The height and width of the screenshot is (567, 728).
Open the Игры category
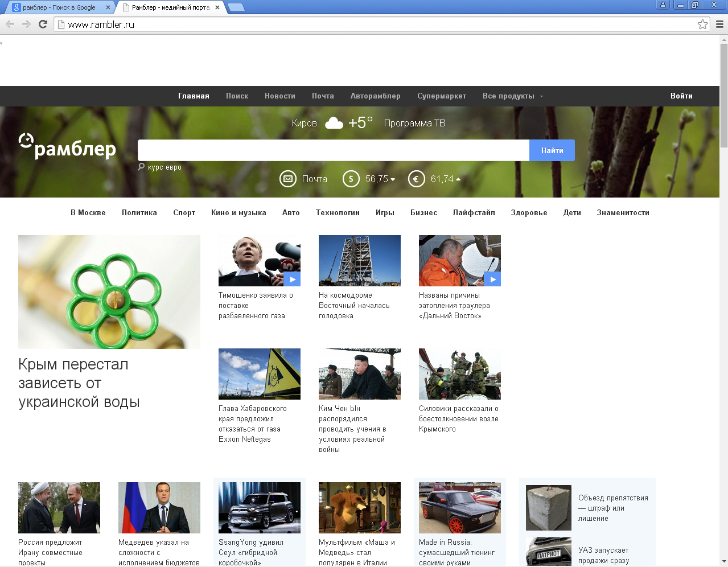coord(385,212)
